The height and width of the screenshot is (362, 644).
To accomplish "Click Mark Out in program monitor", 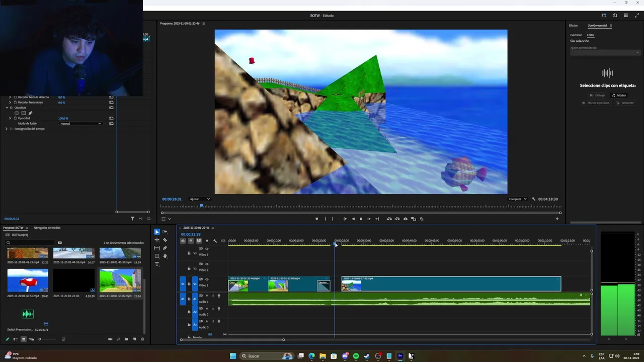I will click(x=333, y=219).
